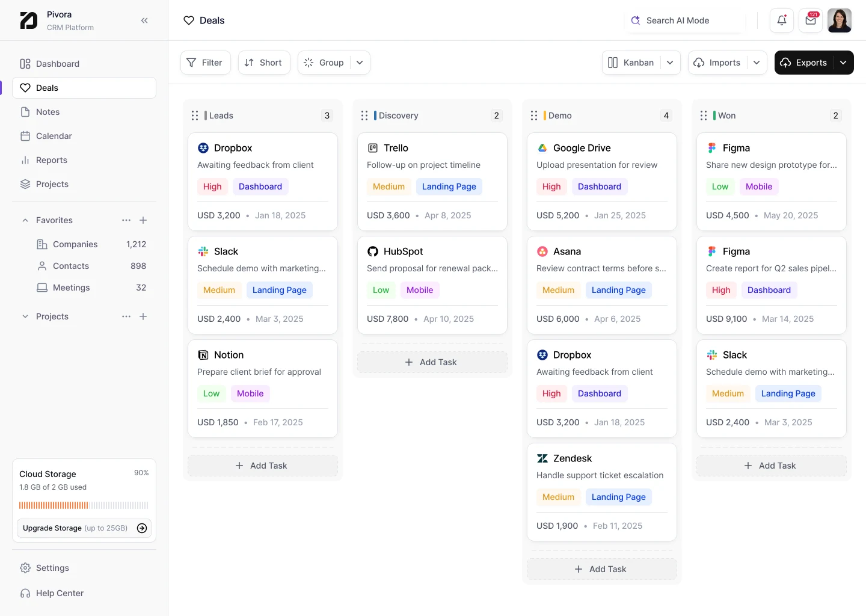Go to Dashboard in sidebar
Viewport: 866px width, 616px height.
point(84,64)
